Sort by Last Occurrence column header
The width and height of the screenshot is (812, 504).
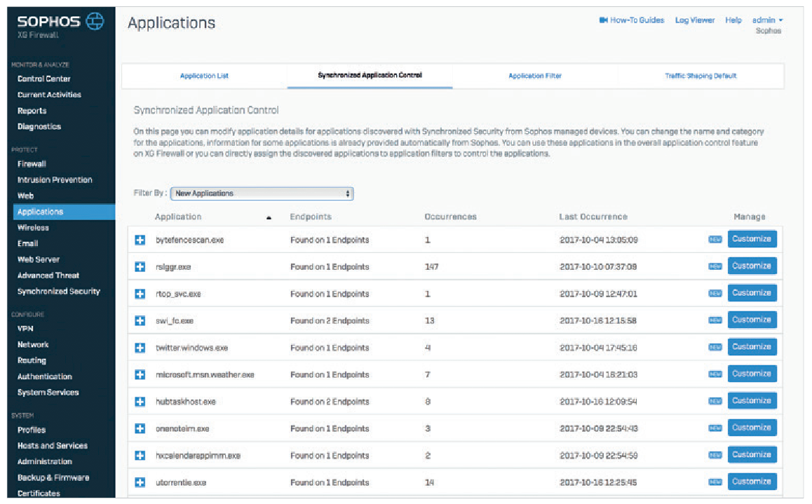(593, 217)
